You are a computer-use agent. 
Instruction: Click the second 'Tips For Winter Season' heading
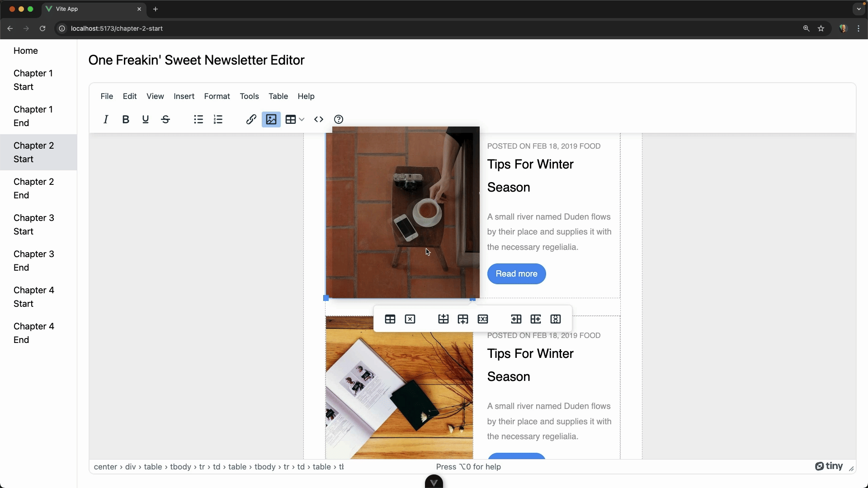530,365
